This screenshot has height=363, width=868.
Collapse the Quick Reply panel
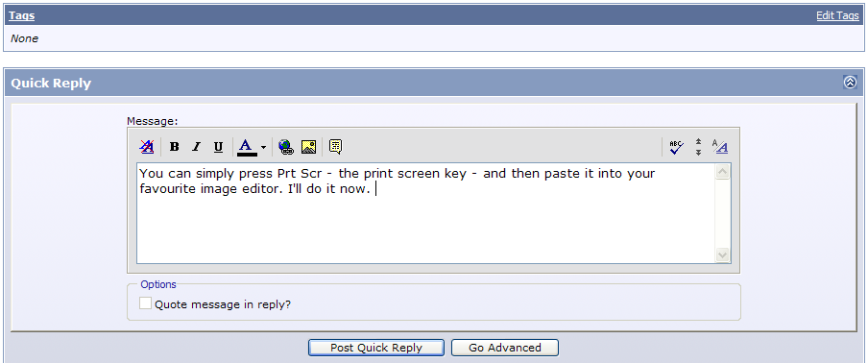(850, 83)
